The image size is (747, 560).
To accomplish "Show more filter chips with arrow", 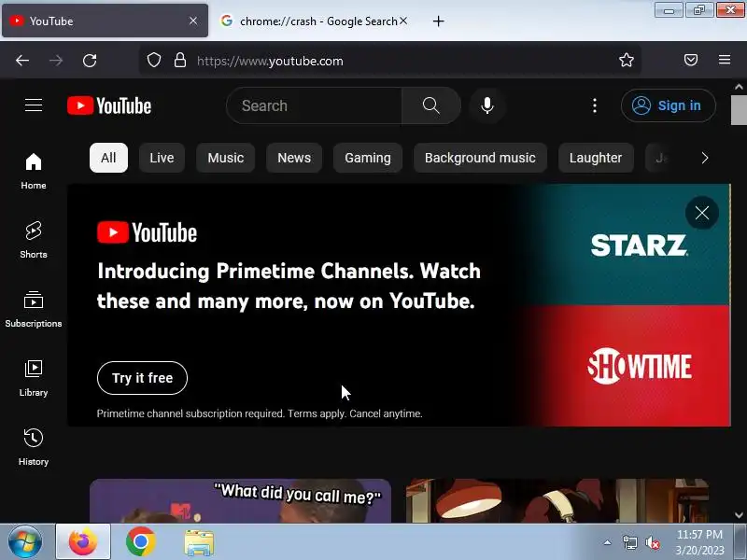I will click(x=705, y=158).
